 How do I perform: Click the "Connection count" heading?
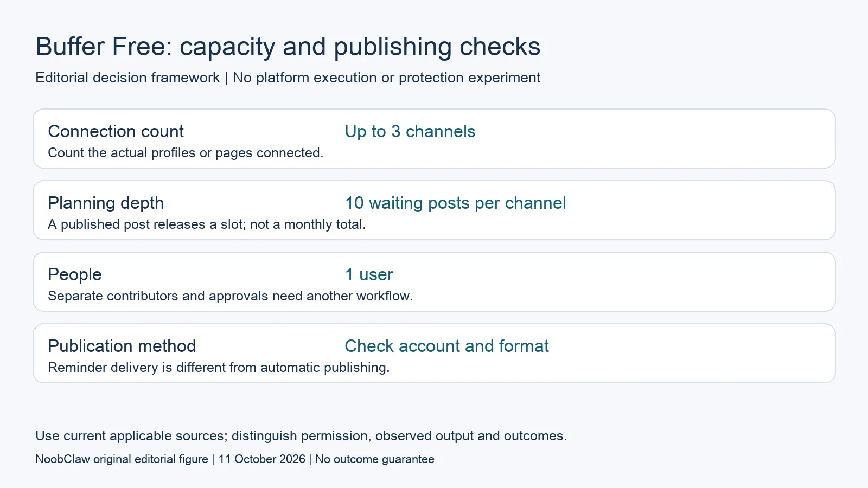coord(116,131)
